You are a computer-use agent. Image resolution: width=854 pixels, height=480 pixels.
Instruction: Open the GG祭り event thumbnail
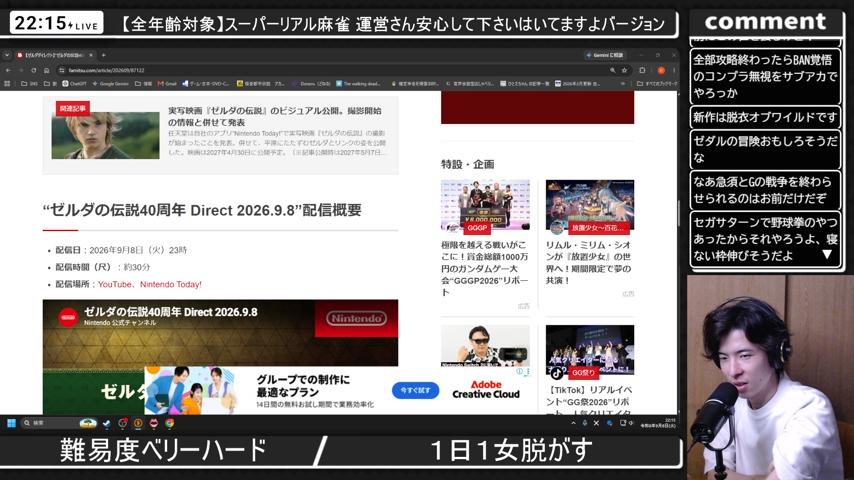(x=590, y=349)
